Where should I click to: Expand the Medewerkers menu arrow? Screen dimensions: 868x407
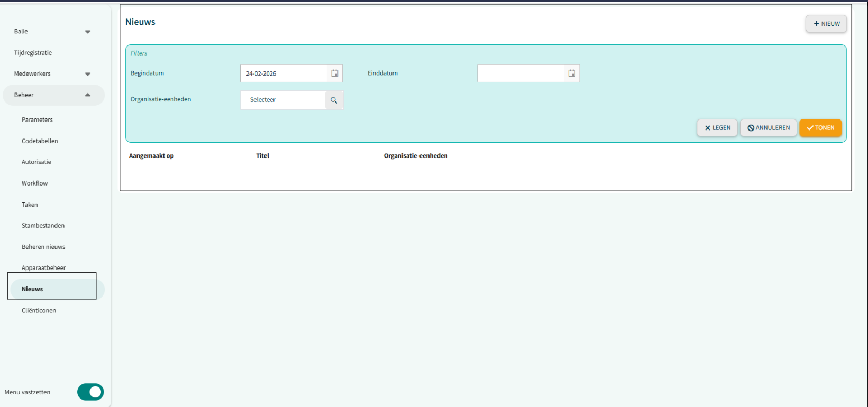pyautogui.click(x=88, y=74)
